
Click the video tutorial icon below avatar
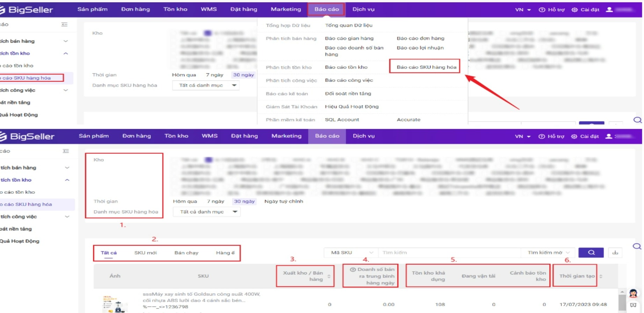[x=633, y=305]
